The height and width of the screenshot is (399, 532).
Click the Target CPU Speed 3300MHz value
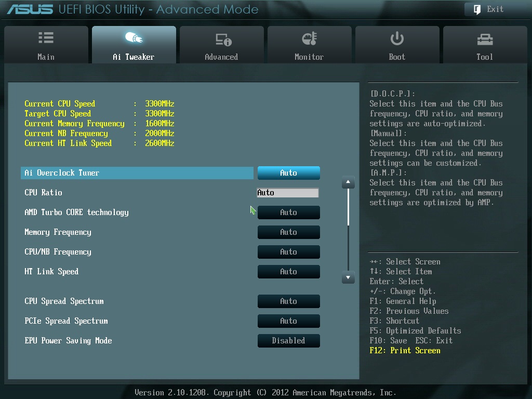tap(160, 113)
